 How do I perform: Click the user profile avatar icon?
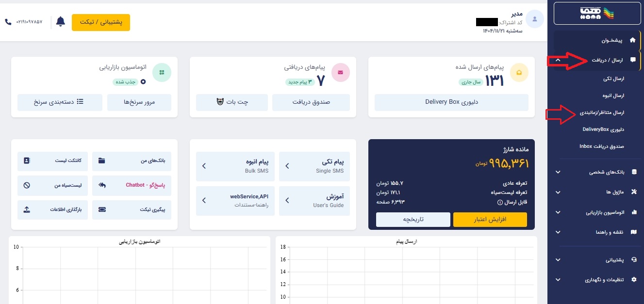tap(535, 19)
